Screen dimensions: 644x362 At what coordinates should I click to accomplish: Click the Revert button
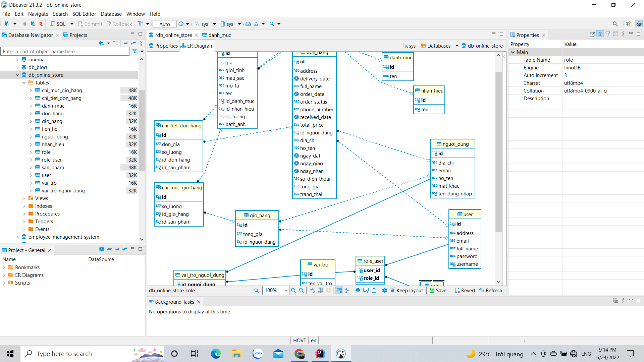tap(465, 291)
